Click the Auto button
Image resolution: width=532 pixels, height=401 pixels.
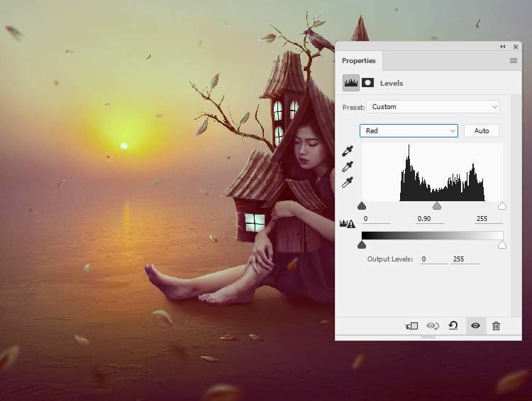pos(482,131)
